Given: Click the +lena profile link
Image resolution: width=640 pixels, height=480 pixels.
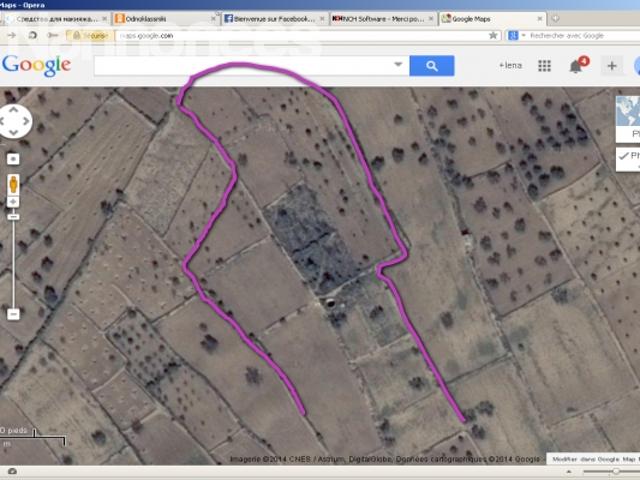Looking at the screenshot, I should 510,65.
